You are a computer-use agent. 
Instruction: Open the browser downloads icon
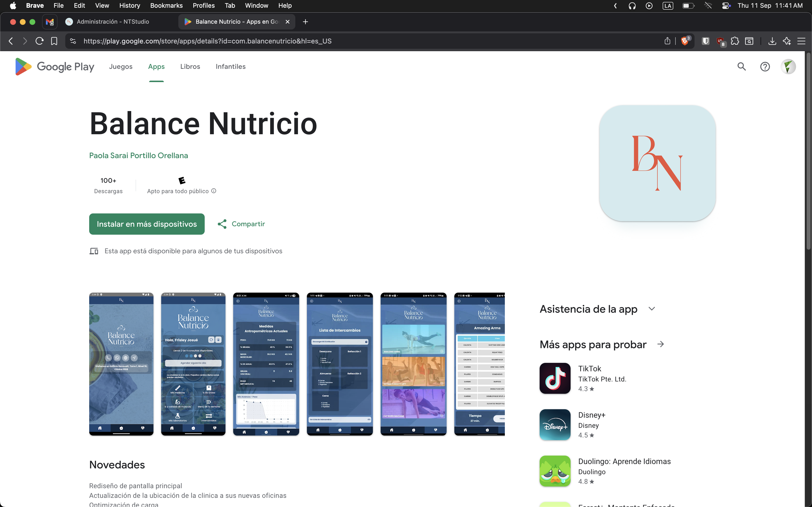(772, 41)
